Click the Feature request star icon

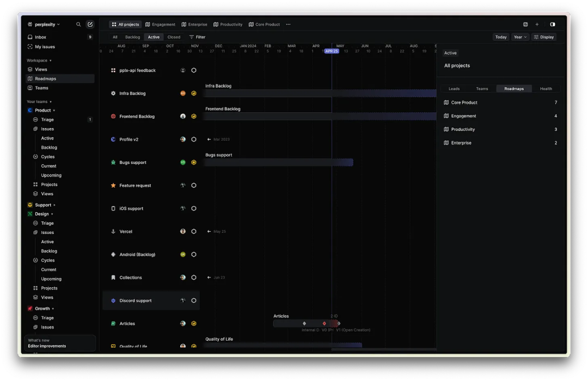[113, 185]
